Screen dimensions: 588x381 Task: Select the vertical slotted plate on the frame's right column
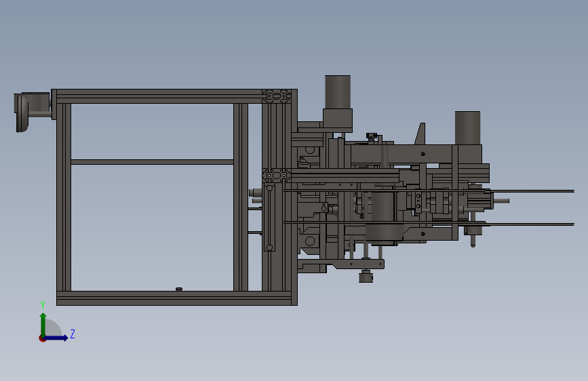point(269,218)
